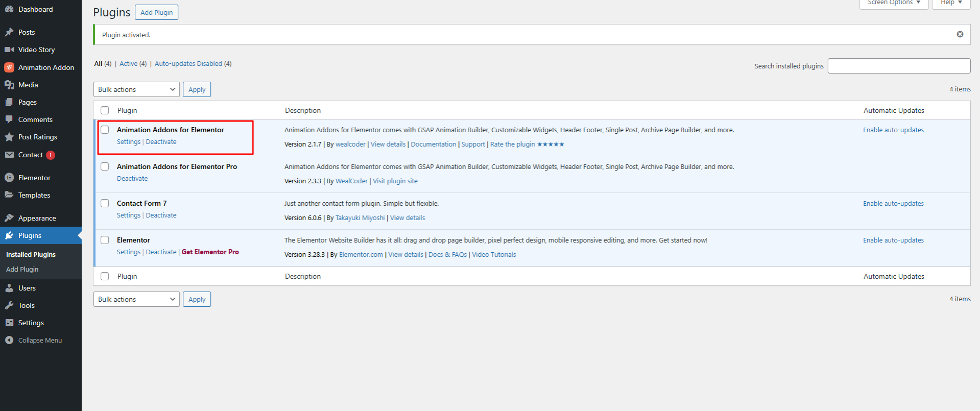Click the Animation Addon orange icon
The height and width of the screenshot is (411, 980).
[9, 67]
